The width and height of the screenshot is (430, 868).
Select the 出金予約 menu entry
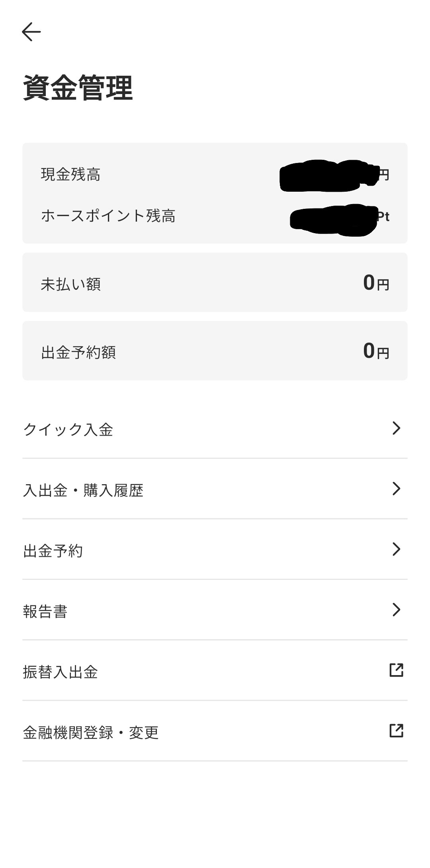coord(53,551)
